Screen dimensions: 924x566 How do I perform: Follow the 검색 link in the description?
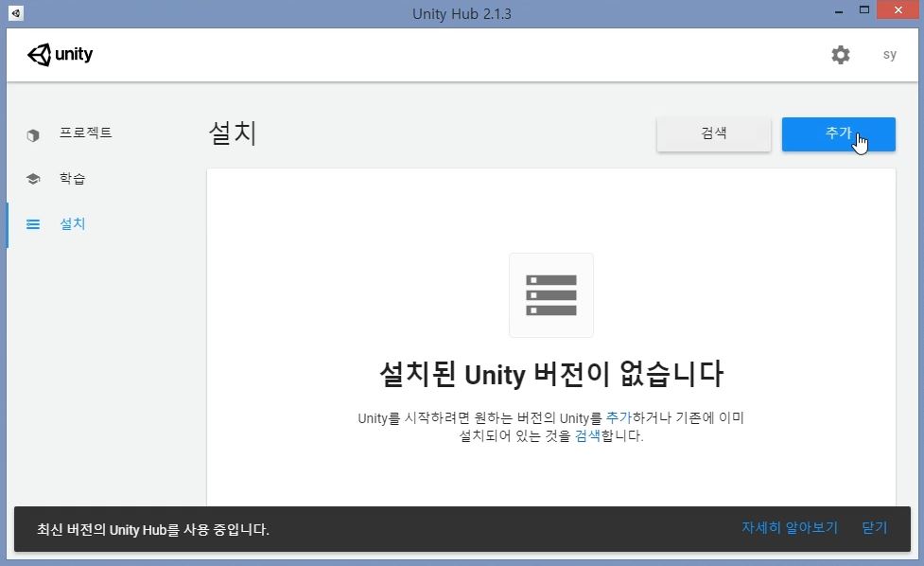pyautogui.click(x=587, y=435)
